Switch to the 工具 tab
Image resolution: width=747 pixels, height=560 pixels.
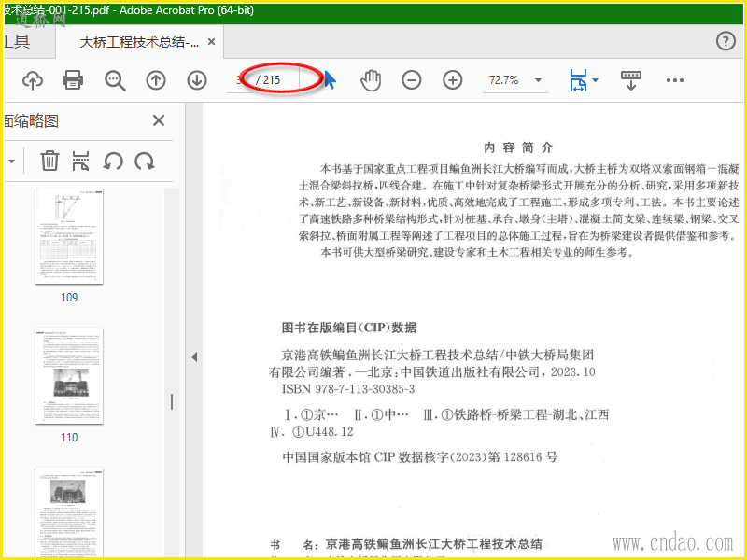[17, 42]
